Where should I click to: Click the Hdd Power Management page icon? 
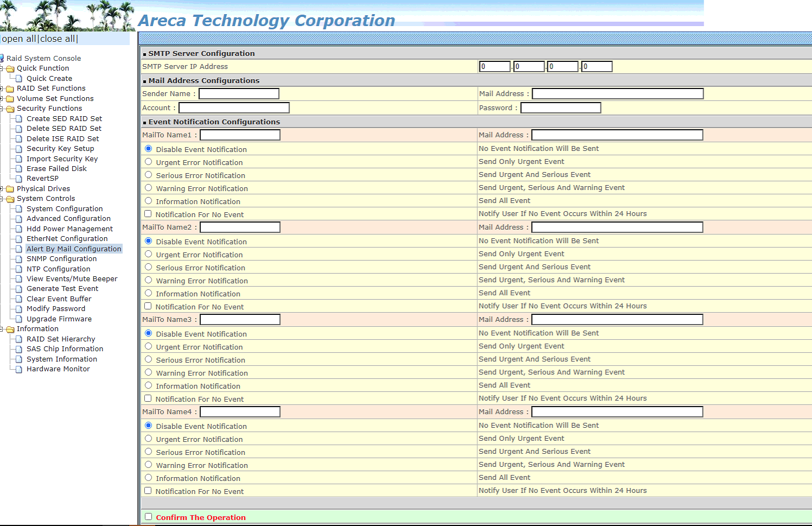tap(19, 229)
